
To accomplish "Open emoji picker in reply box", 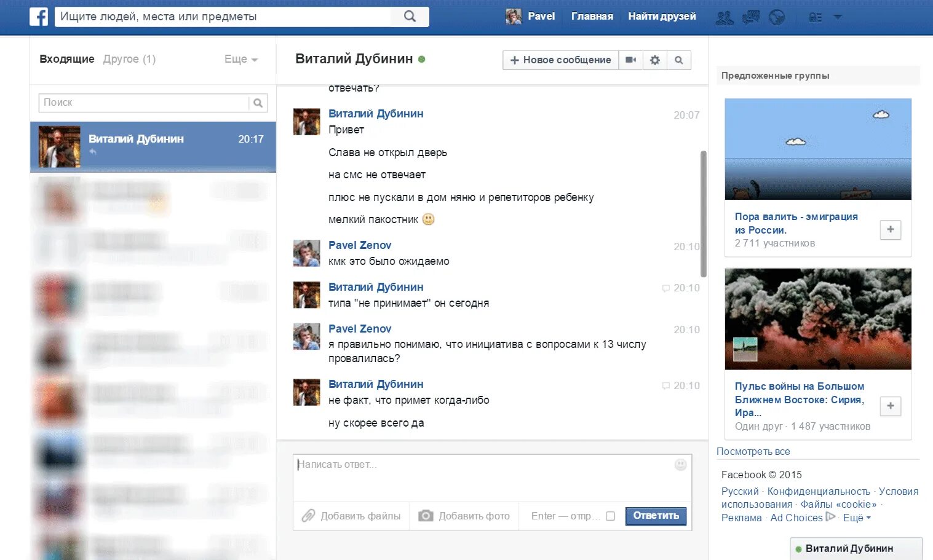I will coord(680,465).
